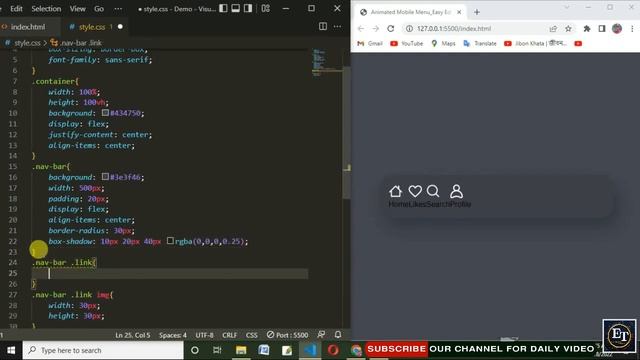Image resolution: width=640 pixels, height=360 pixels.
Task: Open a new Chrome tab
Action: (x=477, y=12)
